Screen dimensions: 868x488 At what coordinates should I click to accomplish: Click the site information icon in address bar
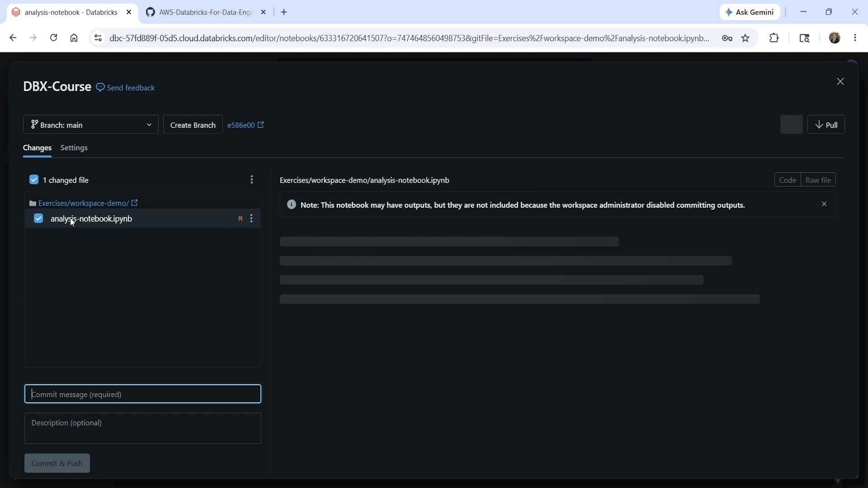coord(98,38)
